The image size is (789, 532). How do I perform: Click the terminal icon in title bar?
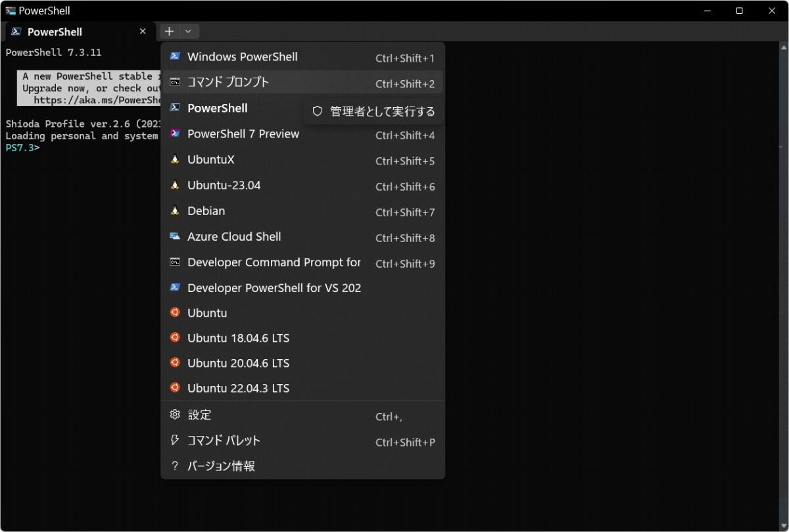tap(11, 11)
